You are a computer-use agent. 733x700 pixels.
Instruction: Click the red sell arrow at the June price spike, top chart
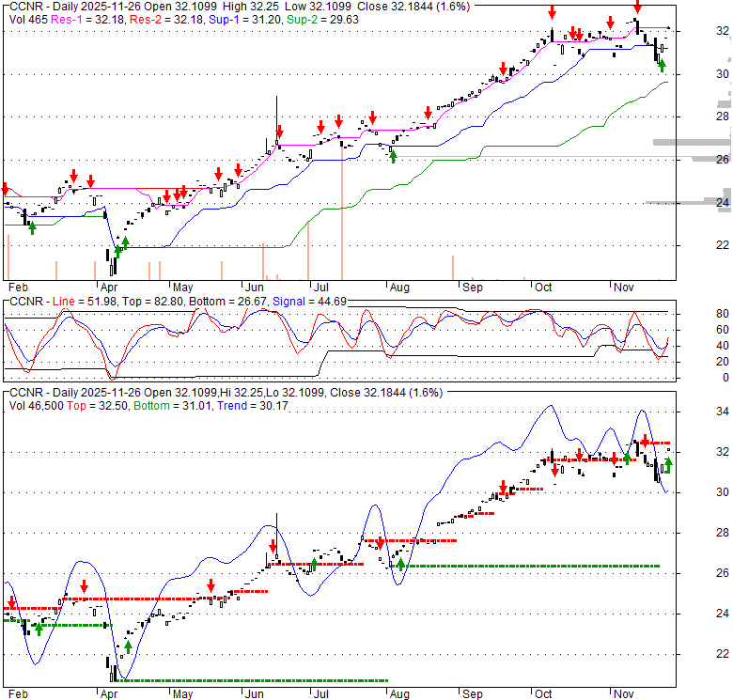pyautogui.click(x=278, y=133)
